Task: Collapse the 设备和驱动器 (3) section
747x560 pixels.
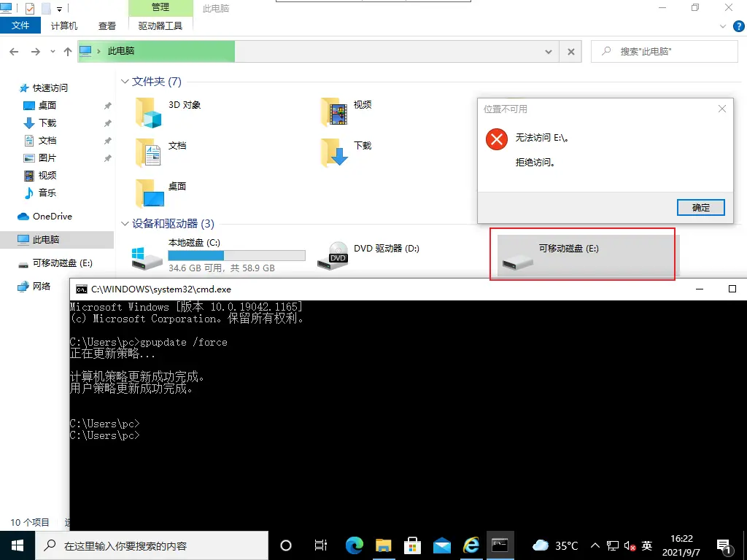Action: pos(125,224)
